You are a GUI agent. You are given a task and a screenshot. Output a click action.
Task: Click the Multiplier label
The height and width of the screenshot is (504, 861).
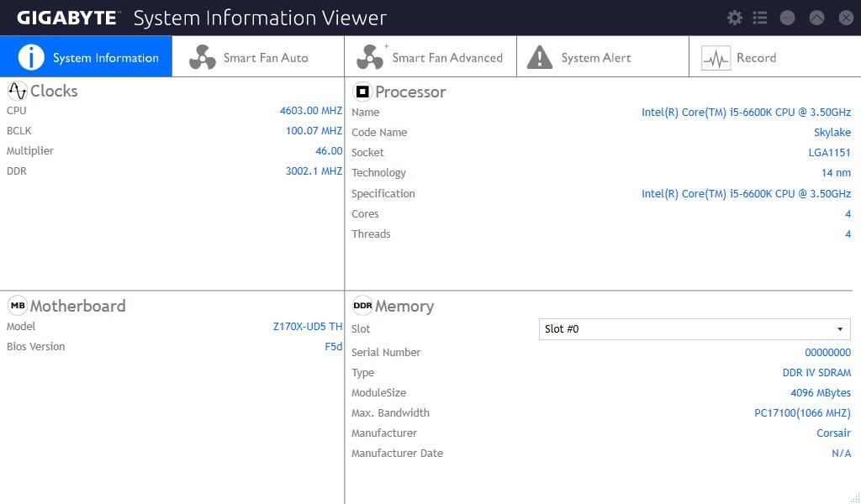coord(30,151)
